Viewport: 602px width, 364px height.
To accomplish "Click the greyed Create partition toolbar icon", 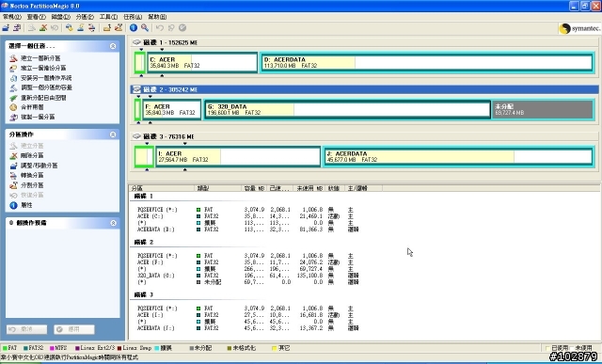I will coord(32,27).
